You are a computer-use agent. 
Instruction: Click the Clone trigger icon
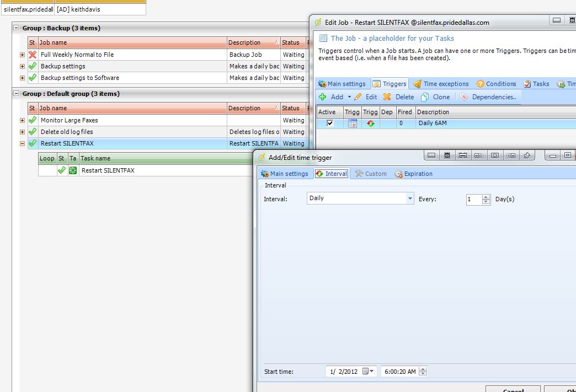click(425, 97)
